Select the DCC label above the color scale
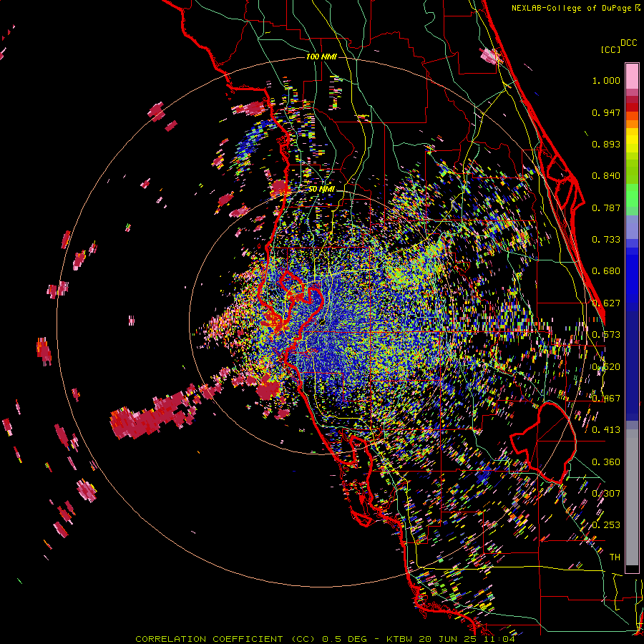The width and height of the screenshot is (644, 644). [628, 43]
